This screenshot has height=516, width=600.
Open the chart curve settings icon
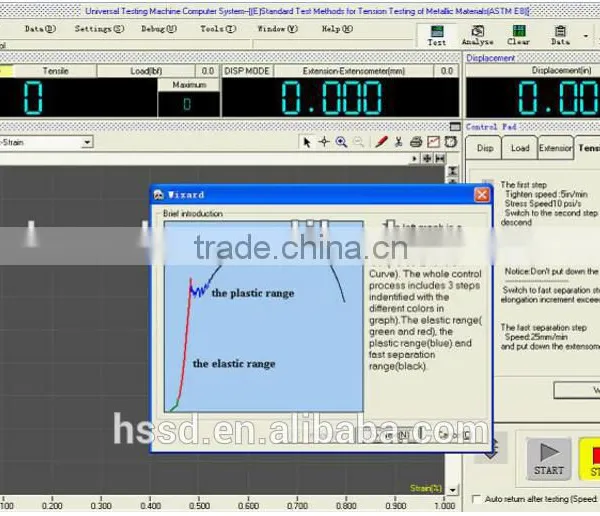click(x=433, y=142)
